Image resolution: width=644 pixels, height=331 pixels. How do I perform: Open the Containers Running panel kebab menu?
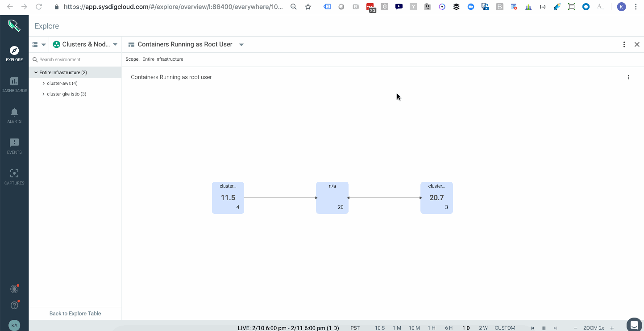[628, 77]
